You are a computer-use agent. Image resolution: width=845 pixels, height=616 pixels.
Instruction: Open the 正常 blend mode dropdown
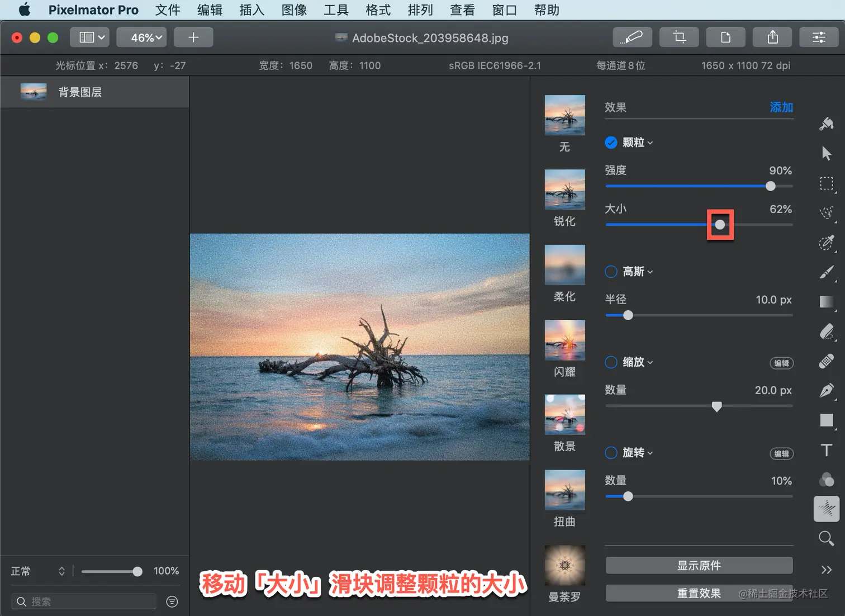click(x=38, y=571)
